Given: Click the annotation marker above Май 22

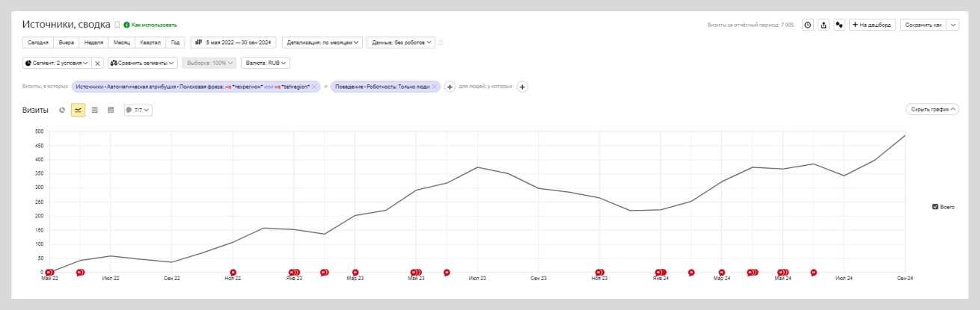Looking at the screenshot, I should pyautogui.click(x=50, y=273).
